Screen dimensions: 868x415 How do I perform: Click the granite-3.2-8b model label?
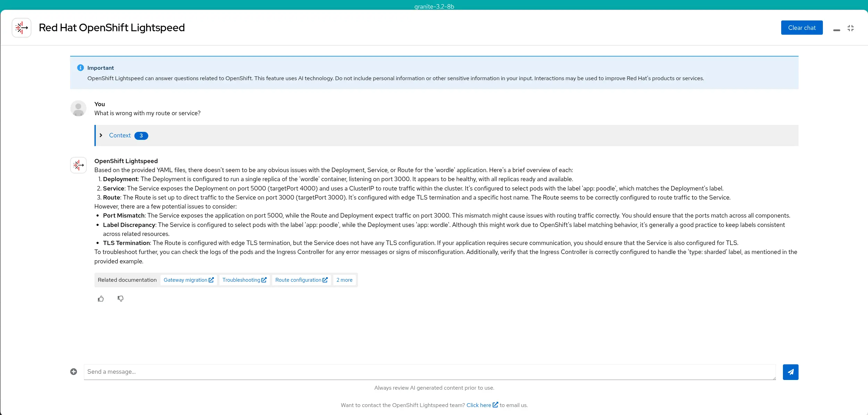pos(434,6)
